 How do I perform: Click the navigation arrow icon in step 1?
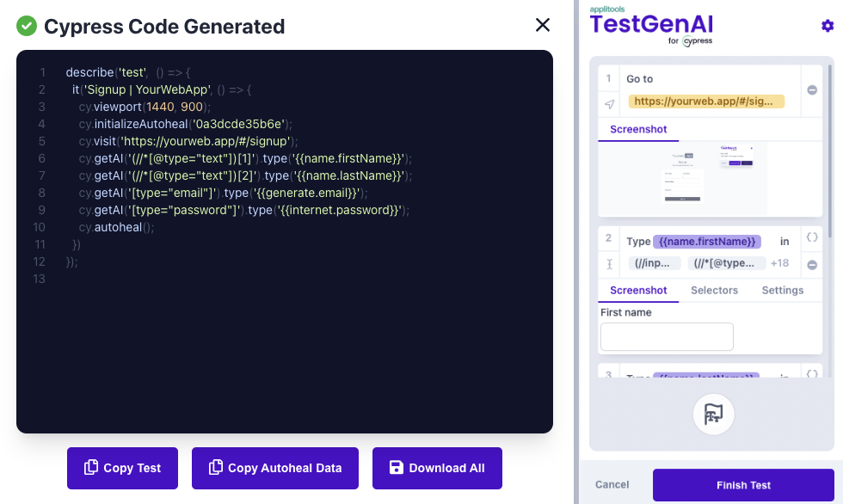609,104
